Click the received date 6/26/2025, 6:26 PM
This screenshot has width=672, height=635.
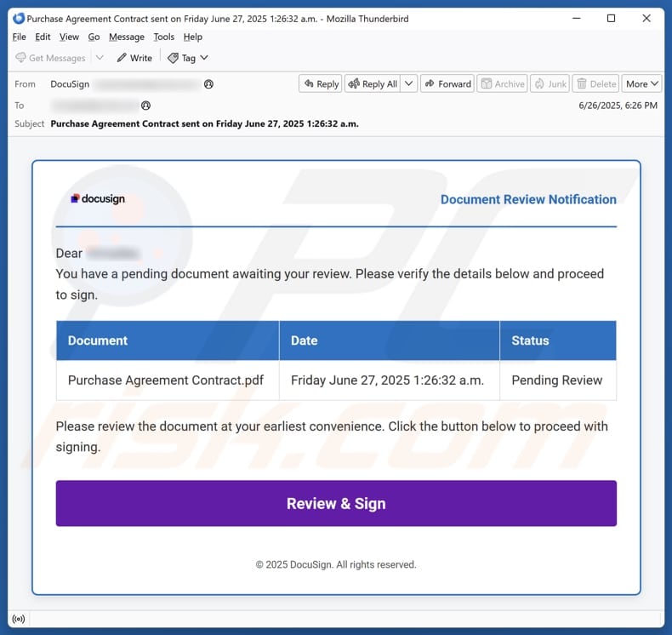pyautogui.click(x=618, y=106)
